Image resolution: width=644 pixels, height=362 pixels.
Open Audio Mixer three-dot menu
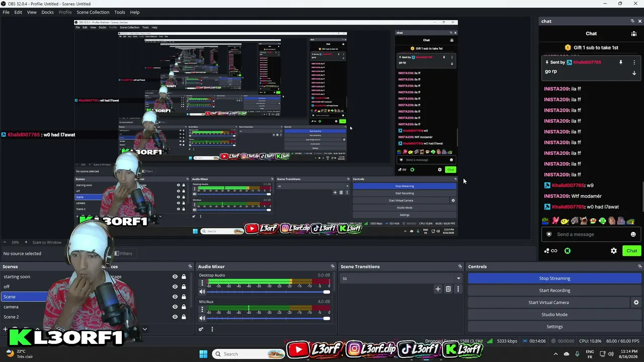pos(212,329)
